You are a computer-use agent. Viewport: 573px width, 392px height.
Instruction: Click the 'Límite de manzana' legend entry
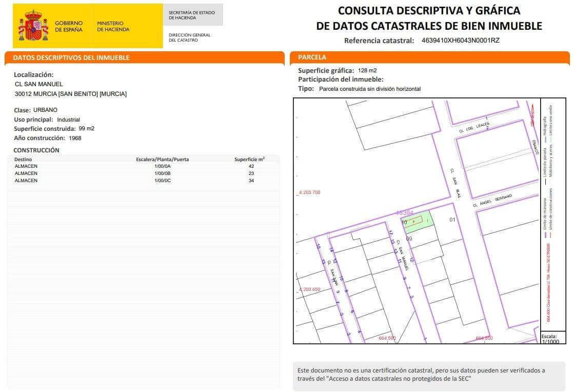pos(545,218)
